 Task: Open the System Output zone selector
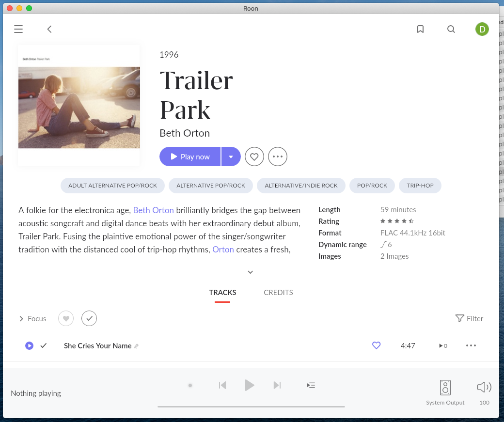click(445, 392)
